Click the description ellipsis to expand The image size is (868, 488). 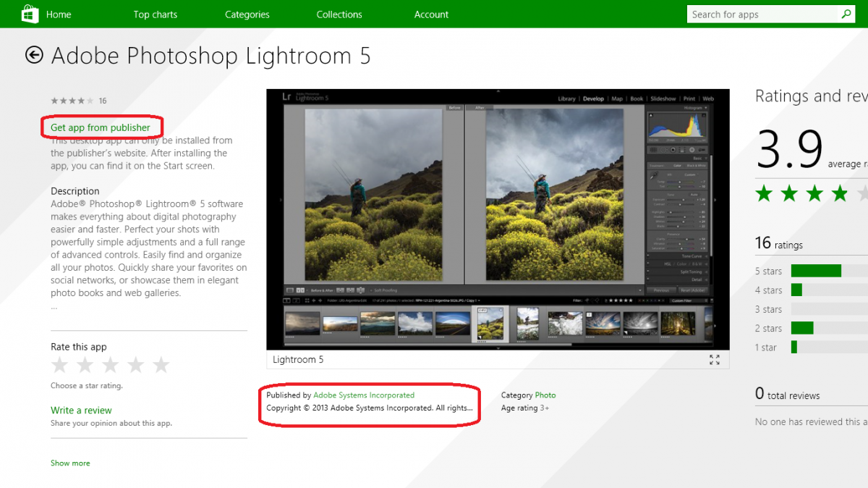click(54, 307)
